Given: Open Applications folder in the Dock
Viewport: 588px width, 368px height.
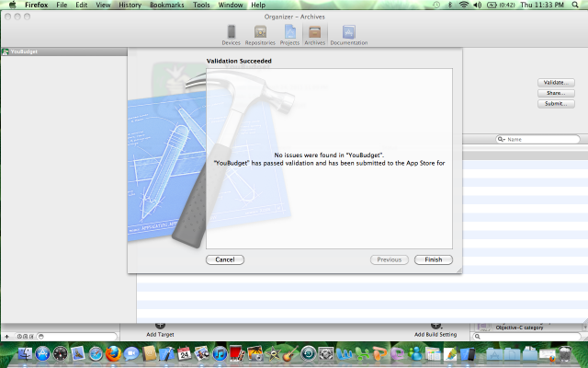Looking at the screenshot, I should coord(494,353).
